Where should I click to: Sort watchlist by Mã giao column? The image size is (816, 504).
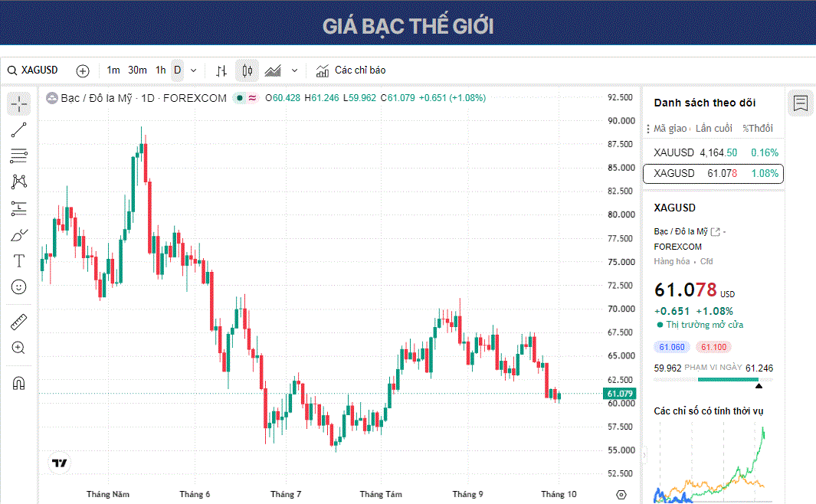[x=671, y=128]
